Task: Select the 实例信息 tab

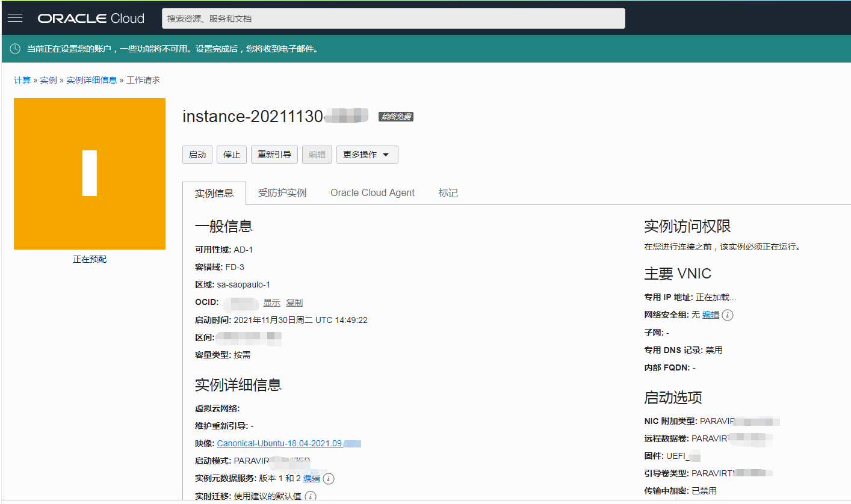Action: (214, 193)
